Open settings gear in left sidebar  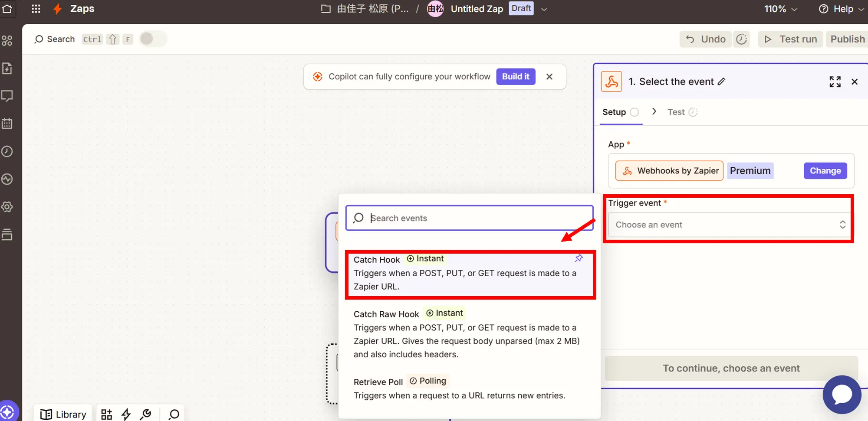pyautogui.click(x=7, y=207)
